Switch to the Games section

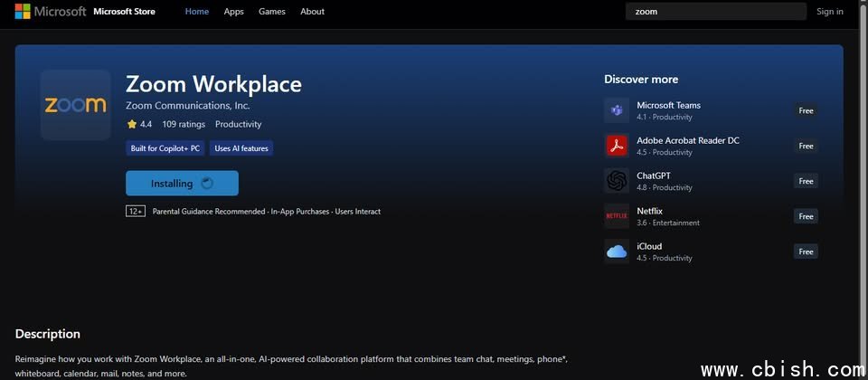coord(271,12)
